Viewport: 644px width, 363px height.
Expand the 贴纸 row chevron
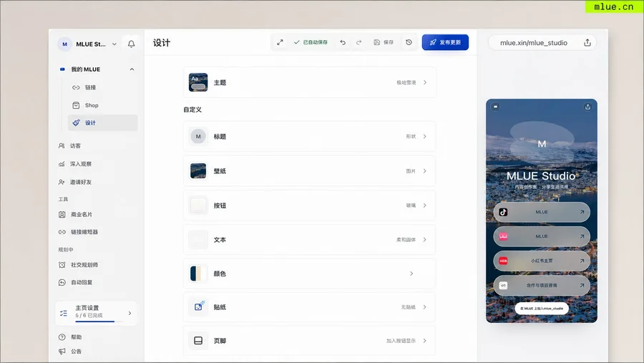click(x=424, y=307)
